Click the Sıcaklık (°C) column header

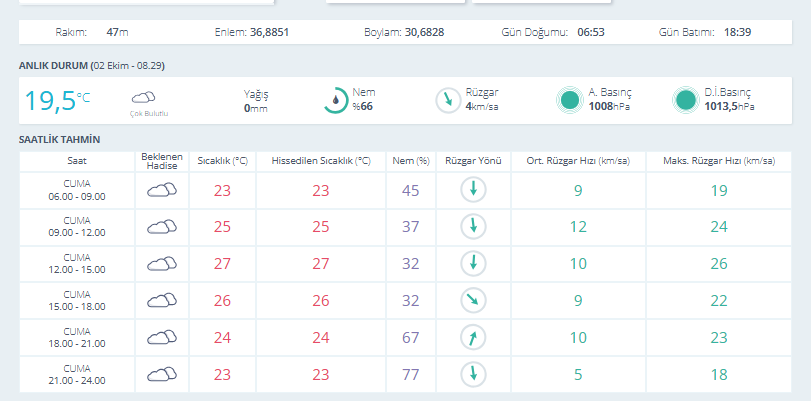click(x=222, y=161)
